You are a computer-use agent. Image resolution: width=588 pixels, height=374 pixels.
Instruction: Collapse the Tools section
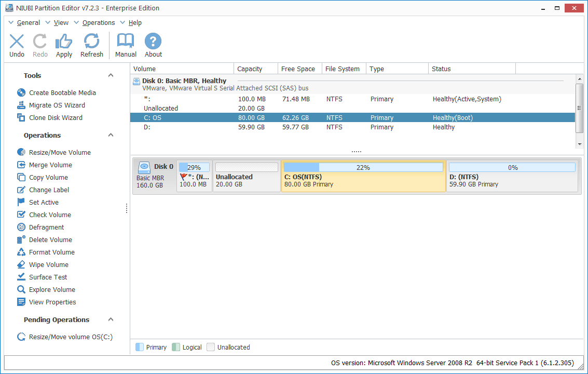pos(111,75)
